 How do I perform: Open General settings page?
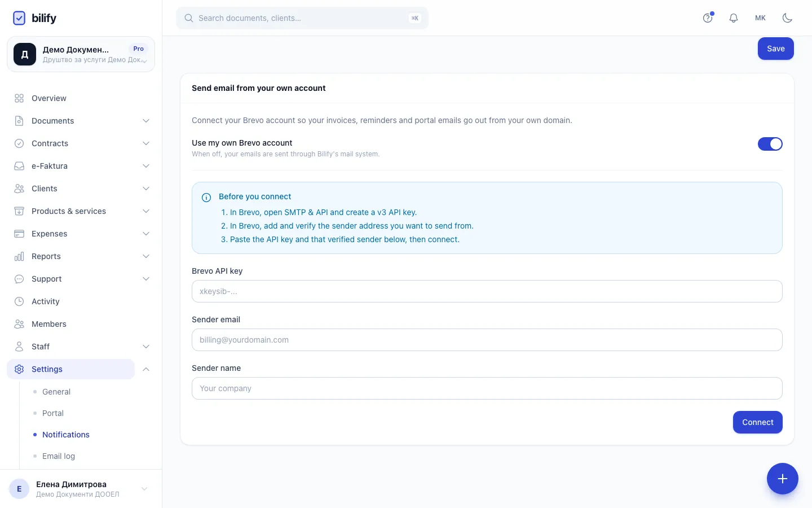point(56,392)
